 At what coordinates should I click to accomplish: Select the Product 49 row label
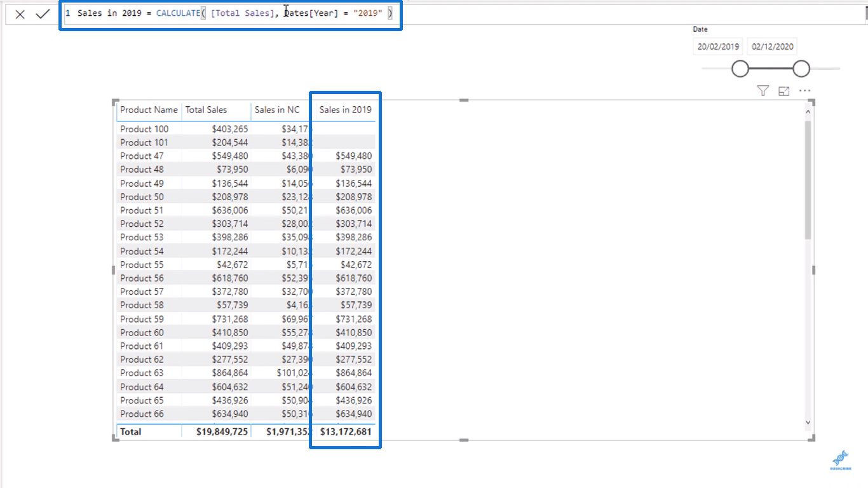click(142, 183)
